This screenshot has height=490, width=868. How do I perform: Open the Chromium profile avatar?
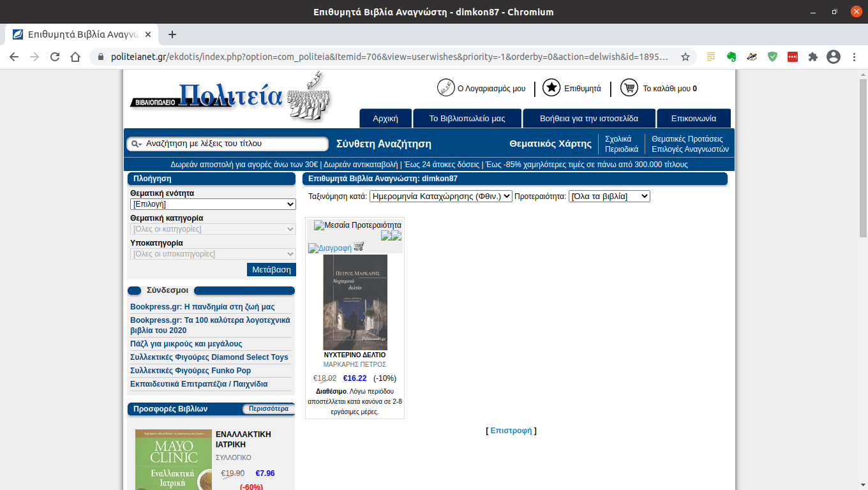(x=834, y=57)
